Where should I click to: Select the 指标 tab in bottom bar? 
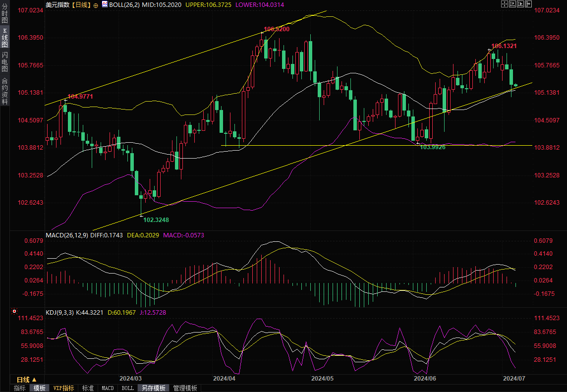[x=20, y=388]
